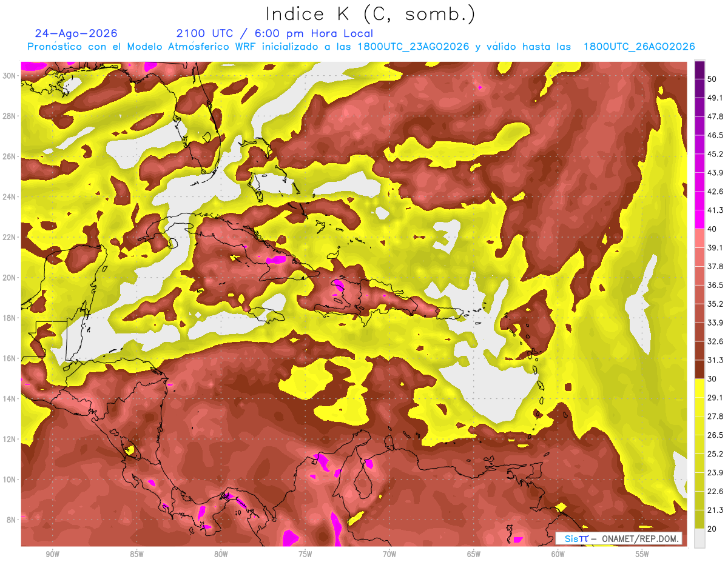The height and width of the screenshot is (562, 728).
Task: Click the color scale value "27.8"
Action: click(715, 416)
